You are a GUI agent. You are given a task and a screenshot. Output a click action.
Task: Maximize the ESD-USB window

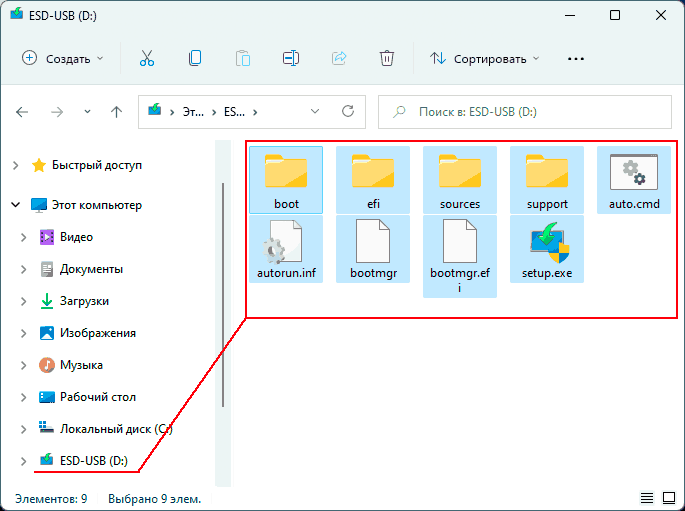[615, 15]
